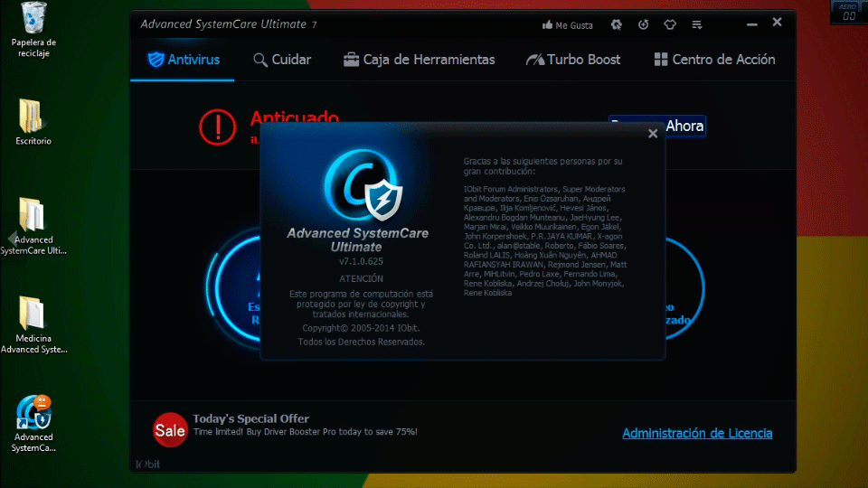Select the Turbo Boost tab
Image resolution: width=868 pixels, height=488 pixels.
pyautogui.click(x=573, y=60)
